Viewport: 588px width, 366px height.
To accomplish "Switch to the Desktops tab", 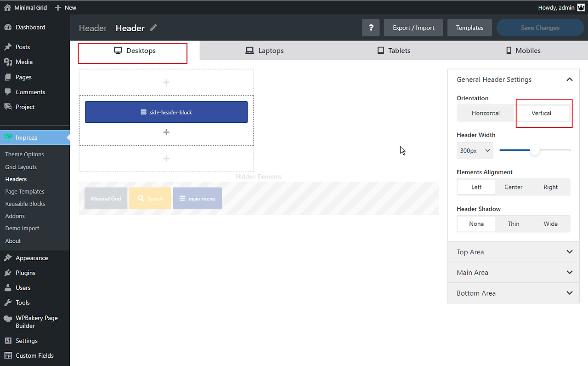I will point(135,51).
